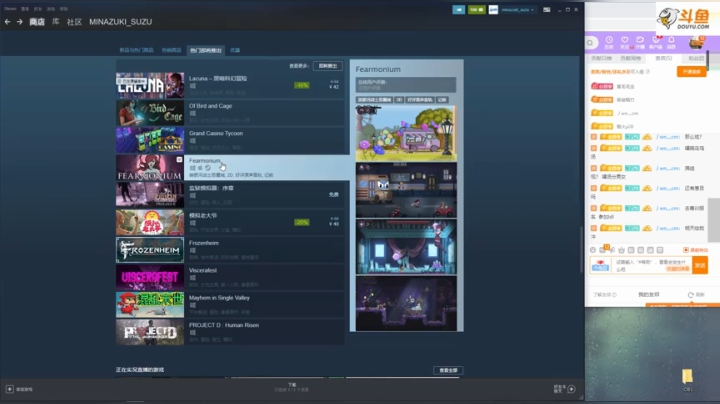The height and width of the screenshot is (404, 720).
Task: Click the Steam profile avatar picture
Action: pos(493,10)
